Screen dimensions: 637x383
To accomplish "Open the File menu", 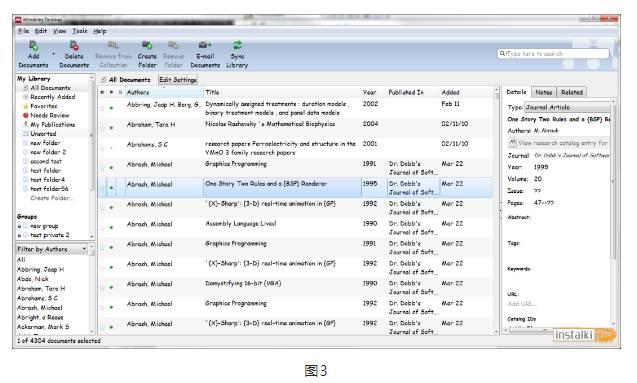I will [24, 31].
